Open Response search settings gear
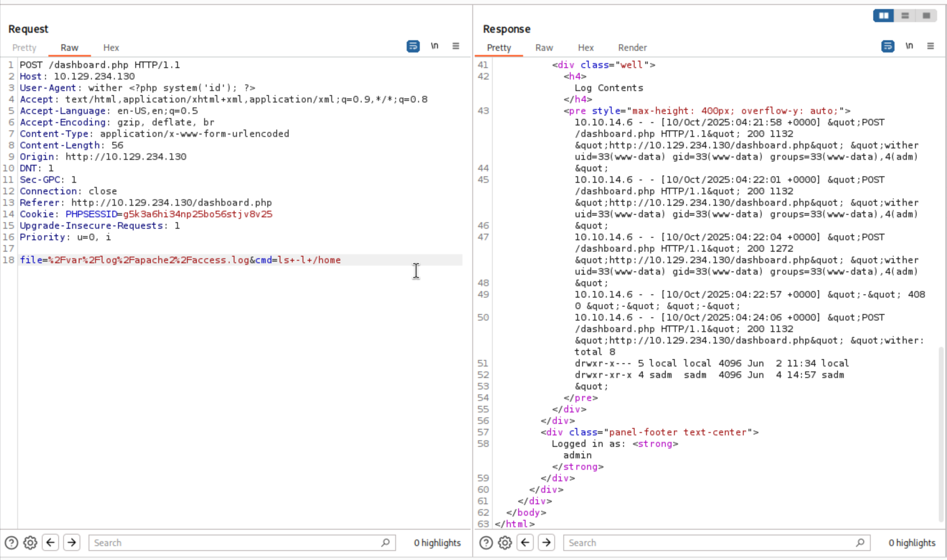This screenshot has width=947, height=560. pyautogui.click(x=505, y=543)
